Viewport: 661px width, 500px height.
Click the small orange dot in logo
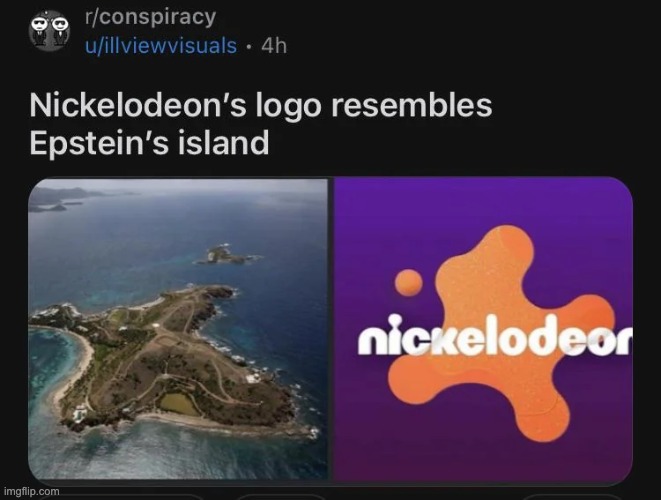(x=408, y=282)
